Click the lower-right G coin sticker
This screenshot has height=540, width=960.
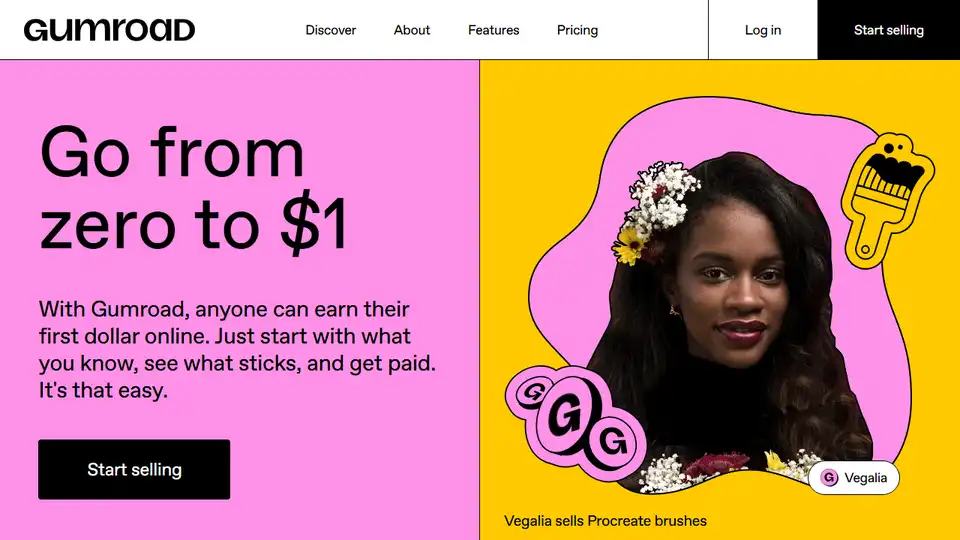point(613,443)
